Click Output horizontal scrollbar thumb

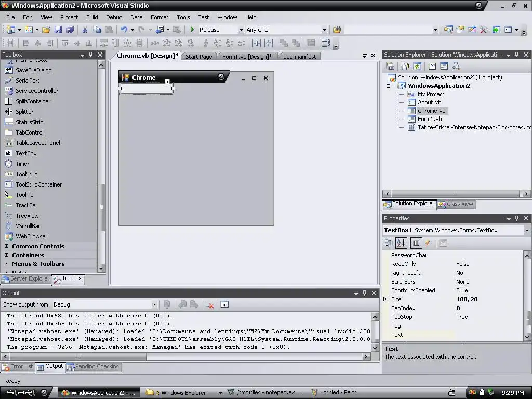[77, 356]
